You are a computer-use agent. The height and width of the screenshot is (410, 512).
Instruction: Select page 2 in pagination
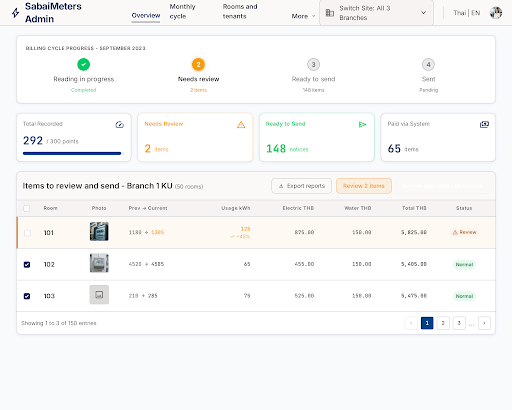[443, 323]
